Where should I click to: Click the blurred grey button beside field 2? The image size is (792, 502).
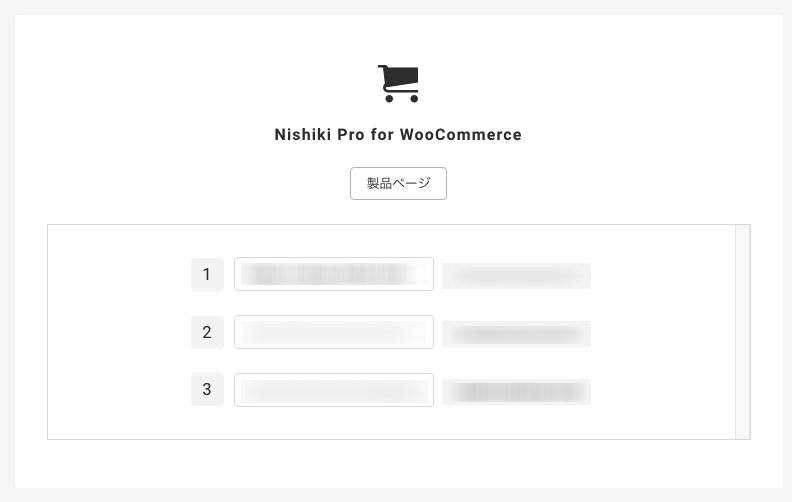pyautogui.click(x=516, y=334)
